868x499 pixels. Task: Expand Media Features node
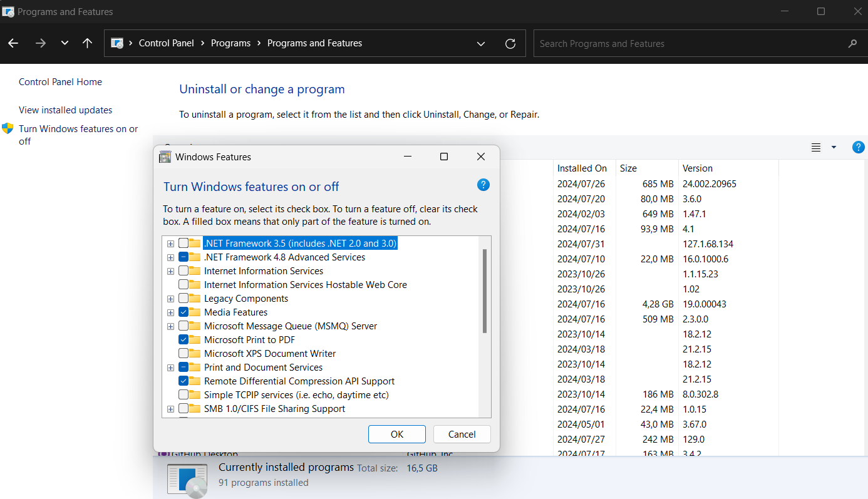(170, 312)
